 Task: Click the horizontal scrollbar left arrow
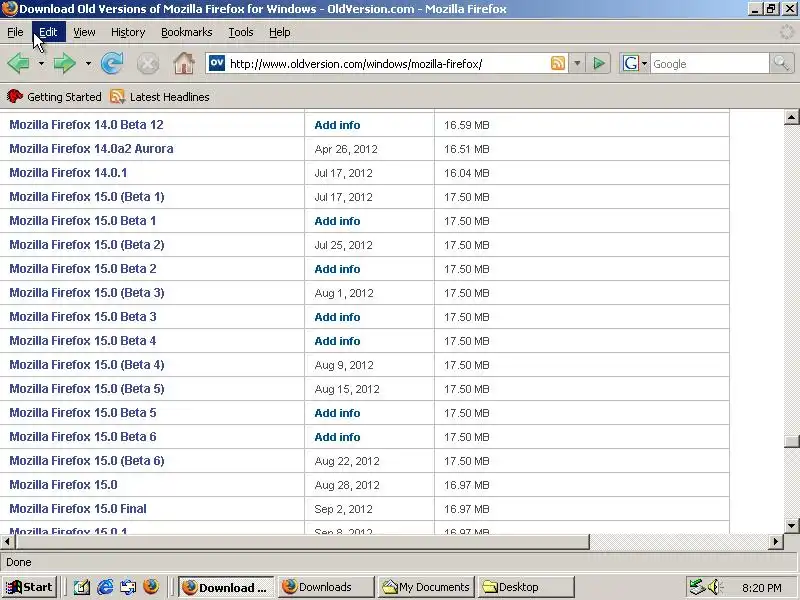click(x=7, y=541)
